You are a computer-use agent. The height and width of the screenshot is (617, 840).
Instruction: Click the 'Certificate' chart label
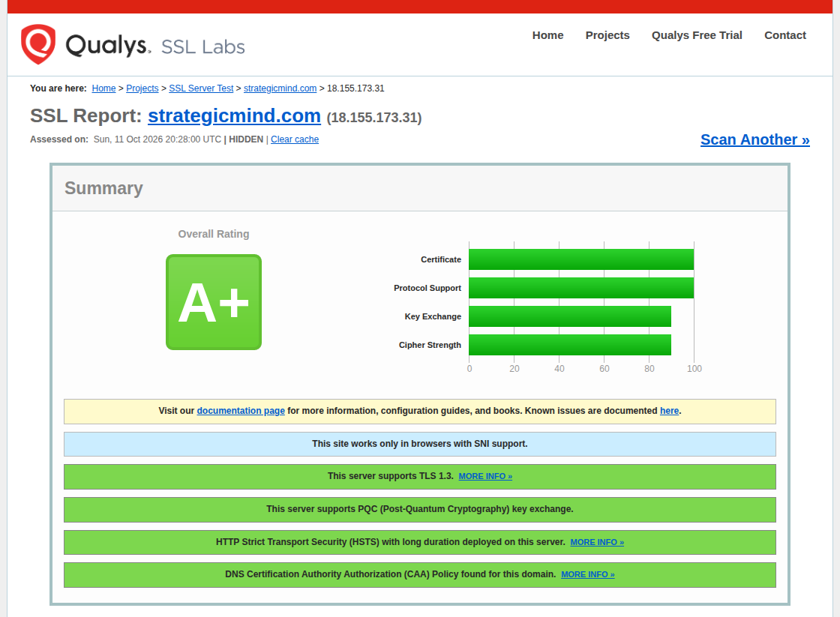pyautogui.click(x=441, y=259)
